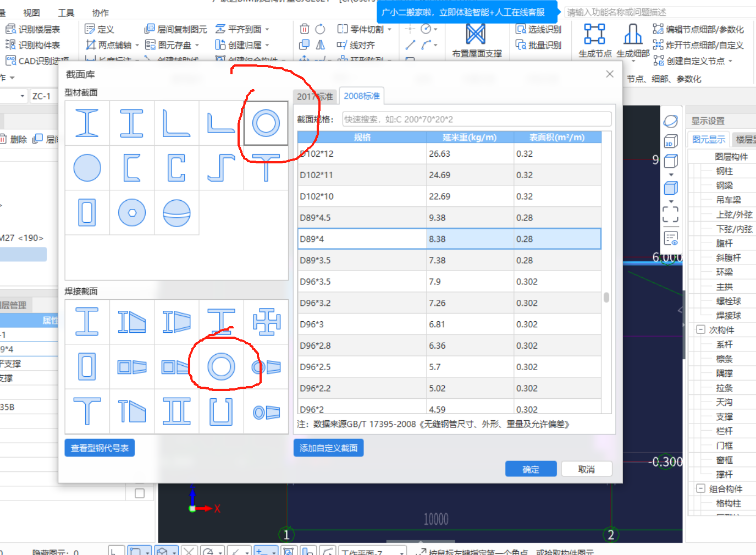Select the welded box section
The image size is (756, 555).
point(87,366)
